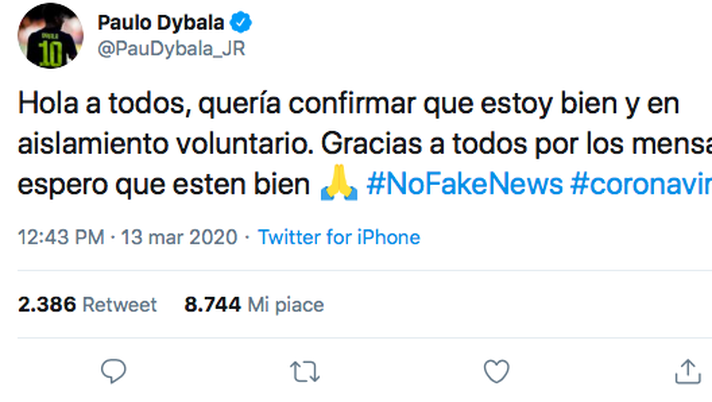Like the tweet with the heart icon

click(x=496, y=373)
